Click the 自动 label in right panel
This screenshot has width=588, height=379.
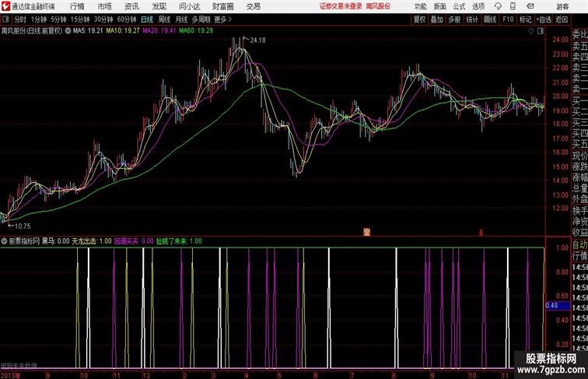(579, 245)
